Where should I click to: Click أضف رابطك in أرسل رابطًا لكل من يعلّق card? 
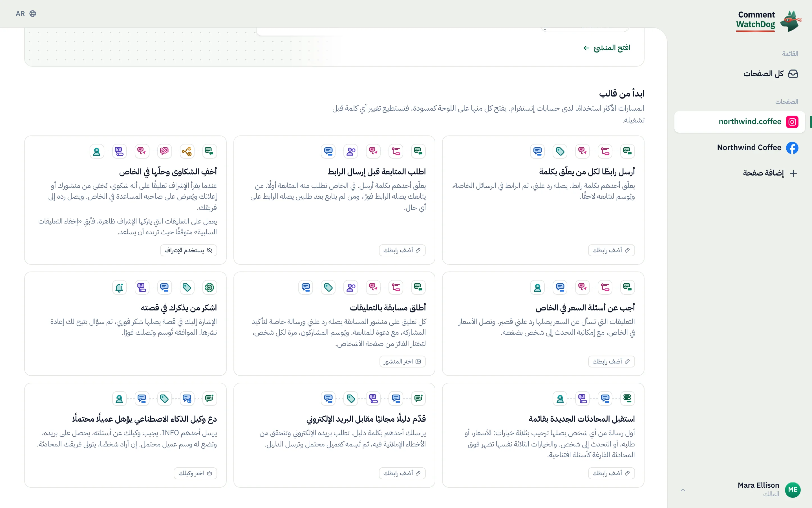tap(611, 250)
